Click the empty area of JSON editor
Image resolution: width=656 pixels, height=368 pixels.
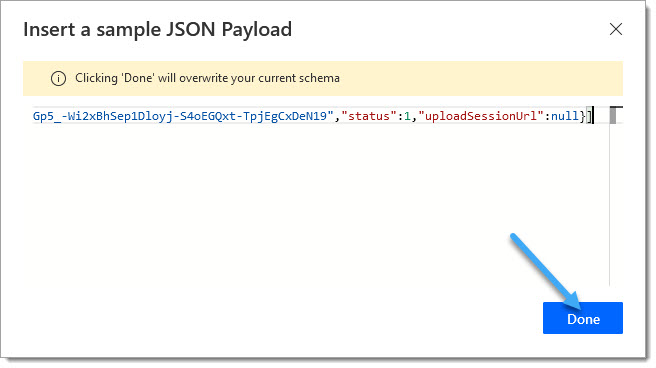pos(318,205)
